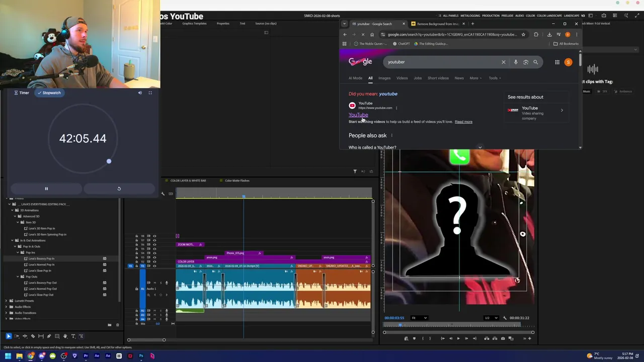Screen dimensions: 644x362
Task: Click the Lift button in Program Monitor
Action: [487, 338]
